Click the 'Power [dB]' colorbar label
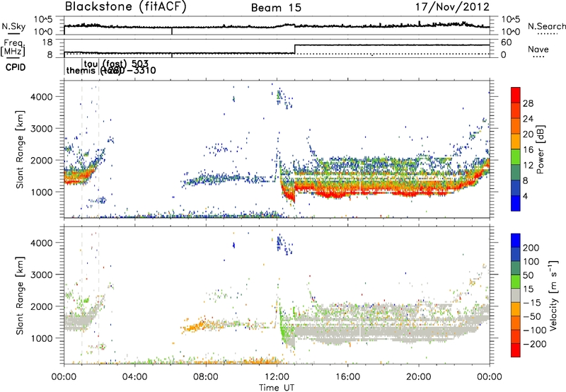Screen dimensions: 566x392 pyautogui.click(x=541, y=149)
